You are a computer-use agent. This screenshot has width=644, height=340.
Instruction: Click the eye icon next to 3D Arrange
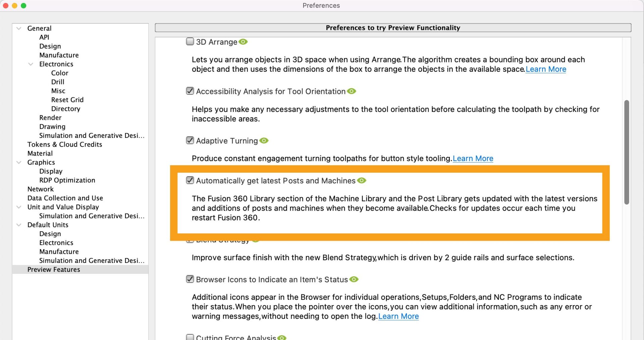pos(243,42)
